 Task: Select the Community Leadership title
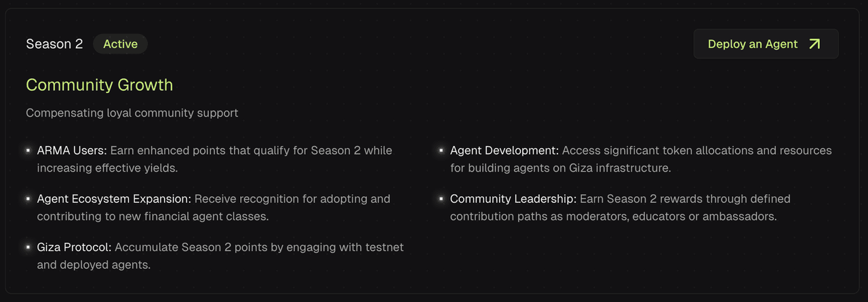pos(513,199)
